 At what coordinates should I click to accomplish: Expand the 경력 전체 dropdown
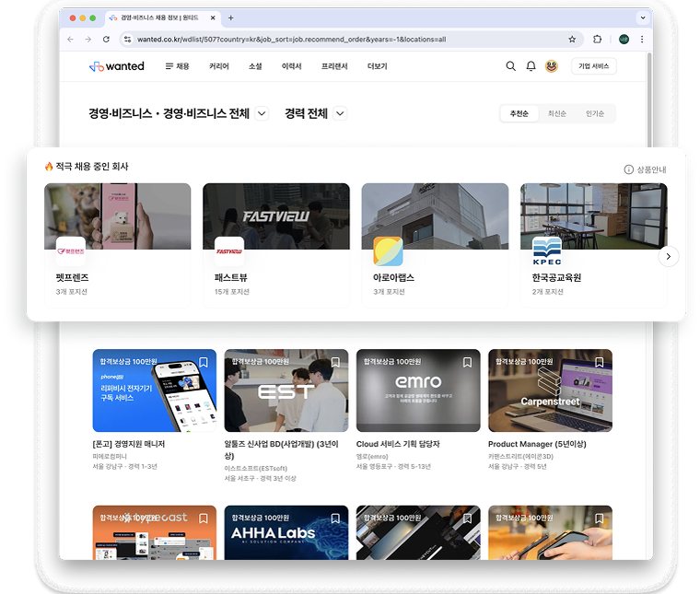340,113
